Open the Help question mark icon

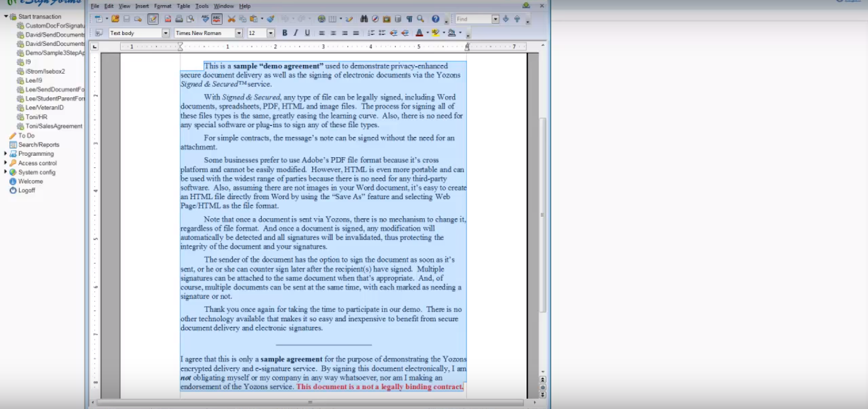click(x=436, y=19)
